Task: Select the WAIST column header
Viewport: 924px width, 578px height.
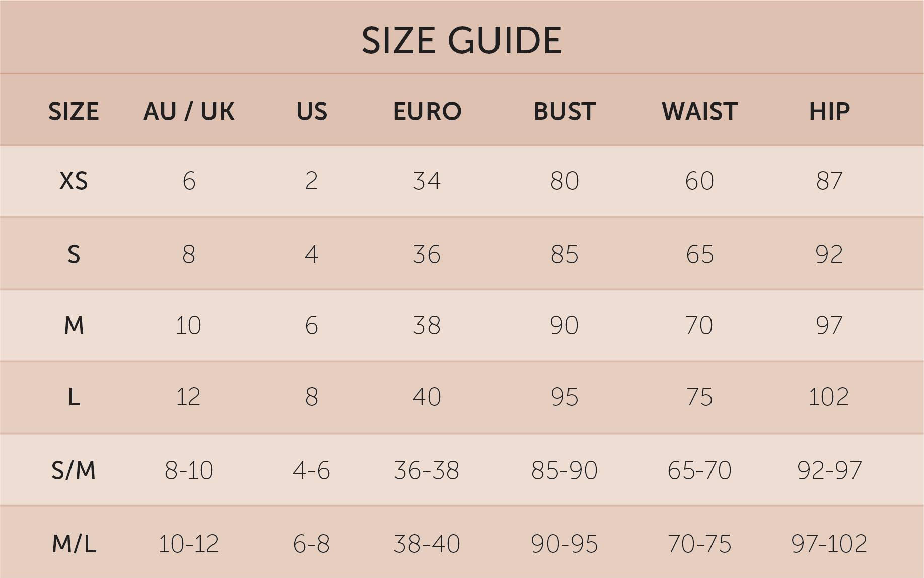Action: point(699,111)
